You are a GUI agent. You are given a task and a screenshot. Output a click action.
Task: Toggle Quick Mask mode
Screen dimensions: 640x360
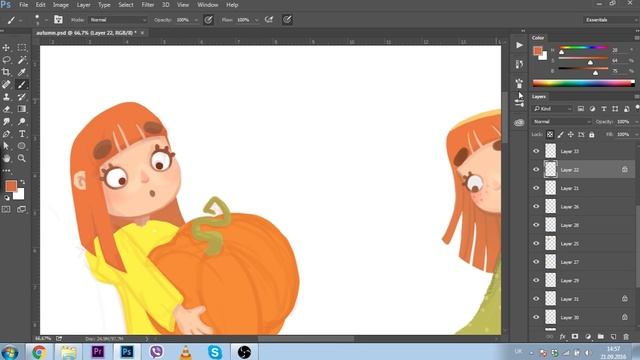6,209
